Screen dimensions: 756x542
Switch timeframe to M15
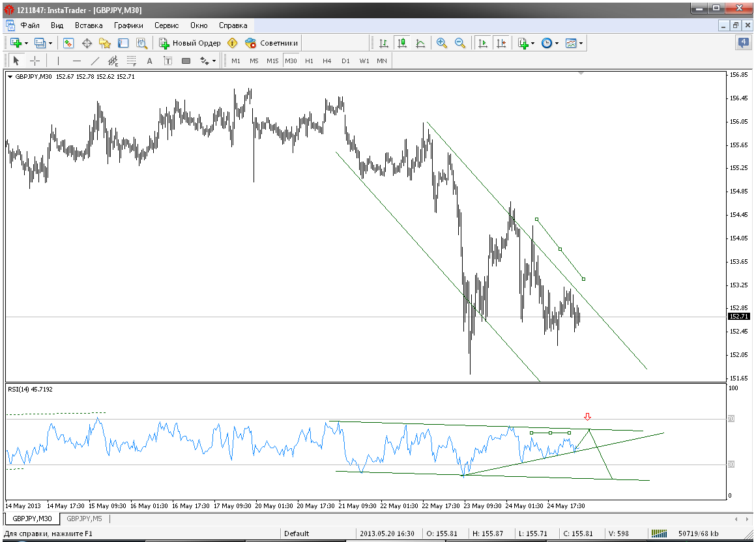coord(272,61)
